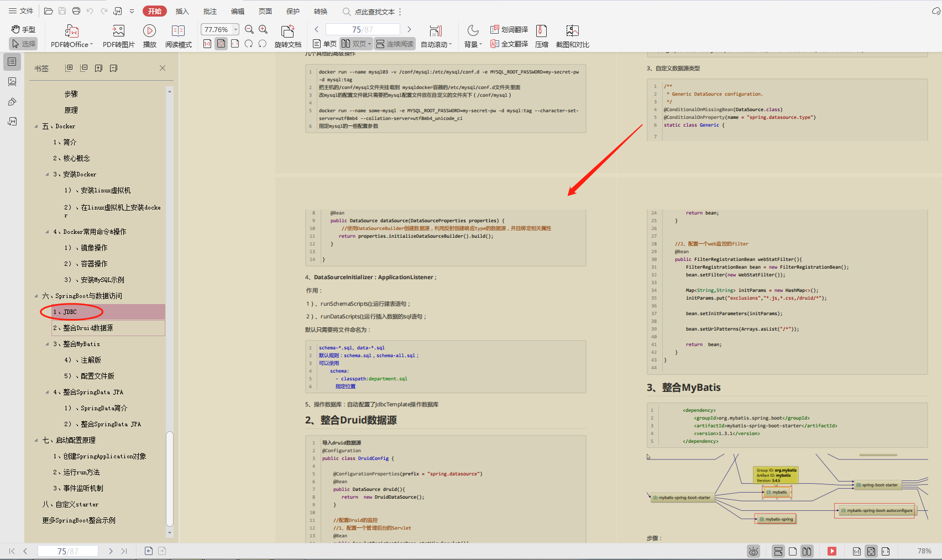Click the zoom in magnifier icon
Screen dimensions: 942x560
coord(263,29)
